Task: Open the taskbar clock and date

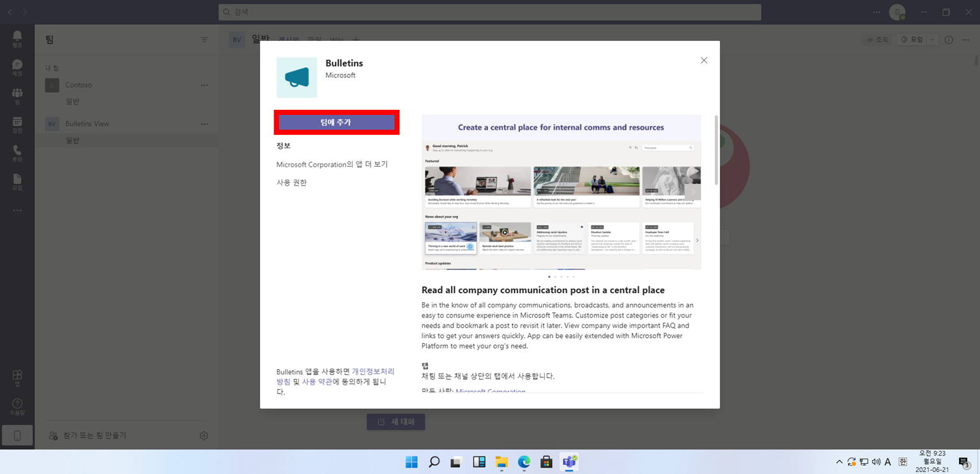Action: click(932, 461)
